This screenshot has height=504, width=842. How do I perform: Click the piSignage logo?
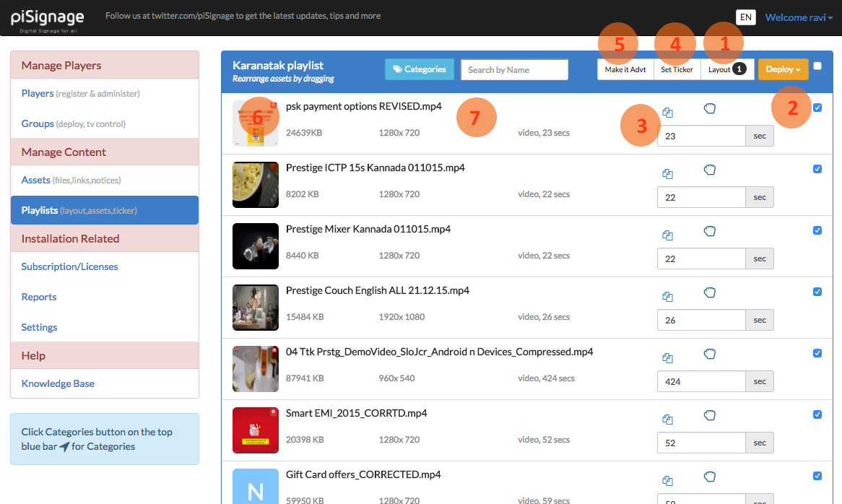tap(48, 17)
